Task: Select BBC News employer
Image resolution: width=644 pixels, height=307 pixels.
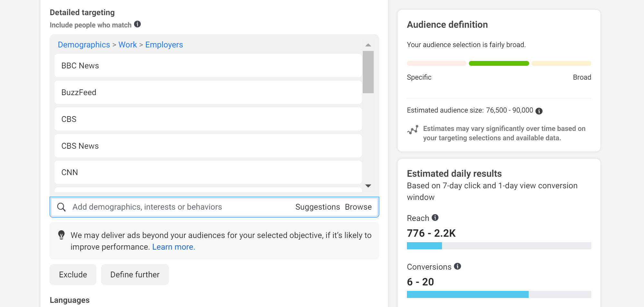Action: coord(208,65)
